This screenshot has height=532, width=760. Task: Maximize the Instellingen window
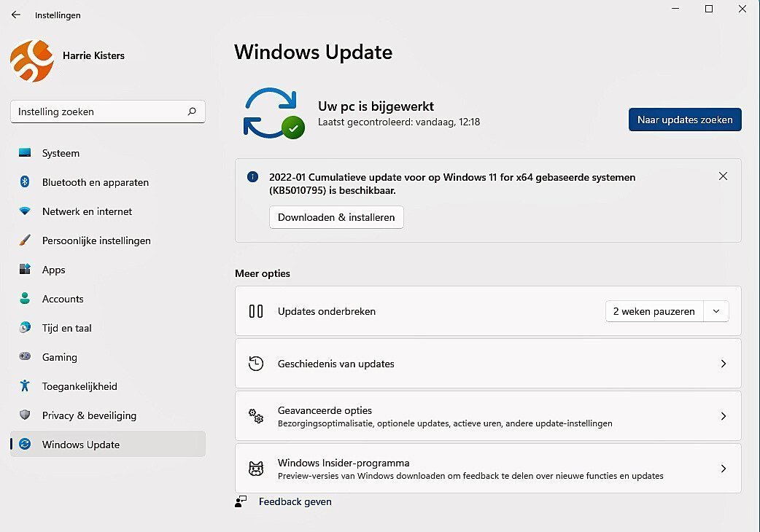pyautogui.click(x=709, y=9)
